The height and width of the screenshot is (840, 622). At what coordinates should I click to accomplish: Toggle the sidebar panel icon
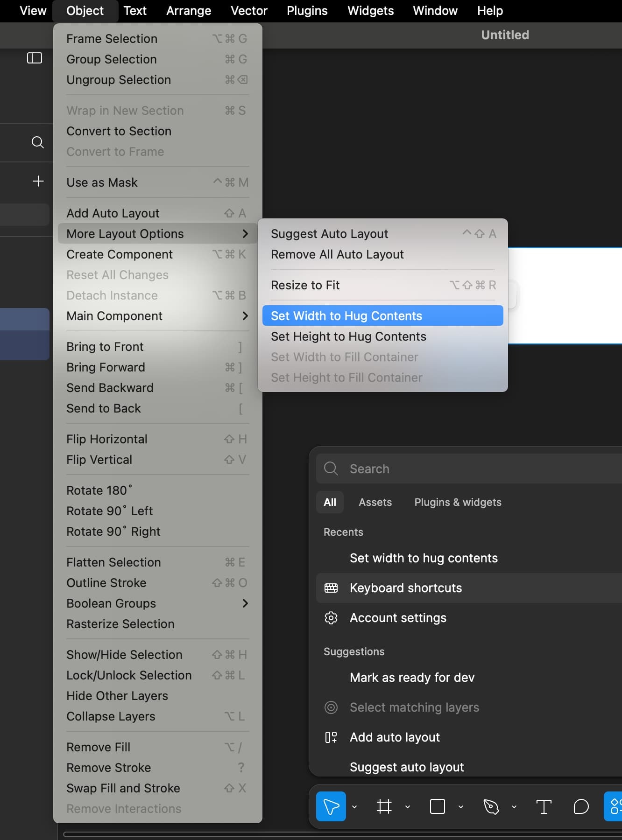[x=35, y=58]
